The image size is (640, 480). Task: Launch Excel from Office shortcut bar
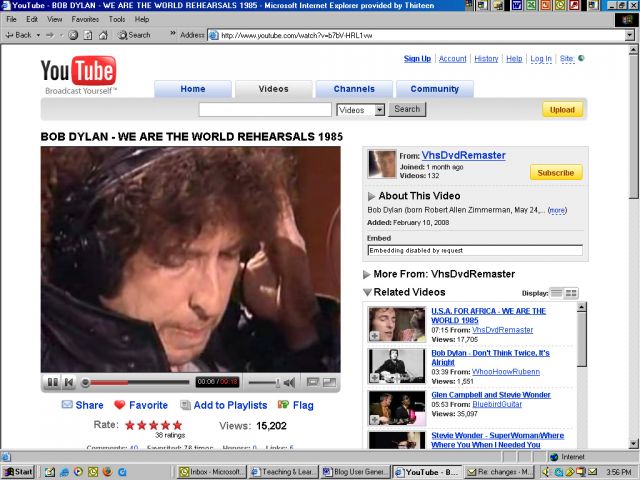[x=531, y=5]
